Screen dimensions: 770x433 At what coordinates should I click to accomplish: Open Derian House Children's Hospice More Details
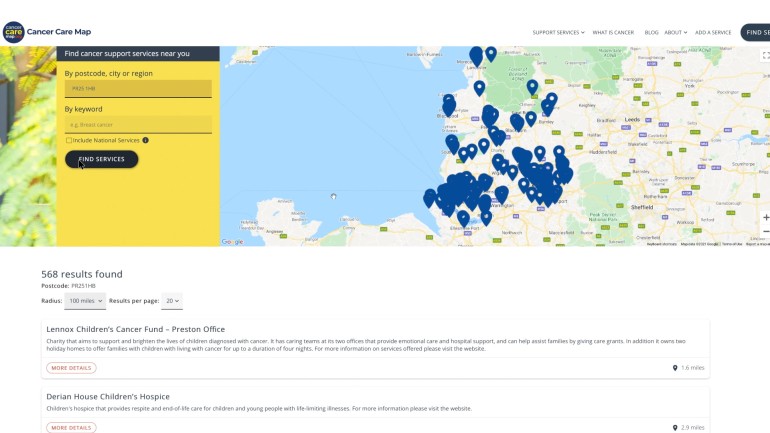click(x=71, y=428)
